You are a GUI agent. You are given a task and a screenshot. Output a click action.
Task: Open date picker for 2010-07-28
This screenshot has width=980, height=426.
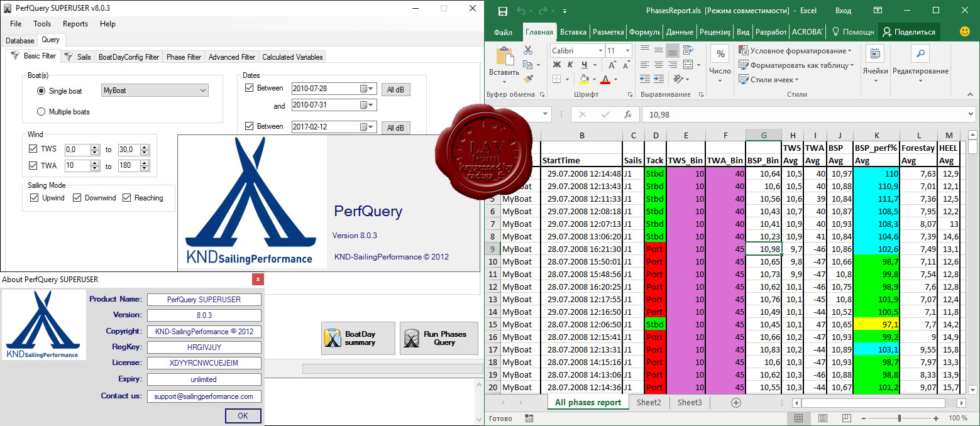[367, 89]
